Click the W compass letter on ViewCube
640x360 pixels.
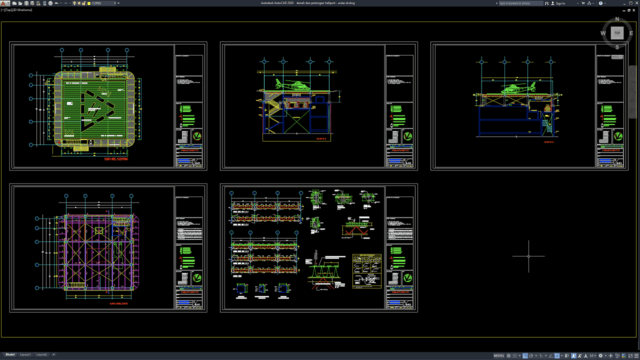603,33
